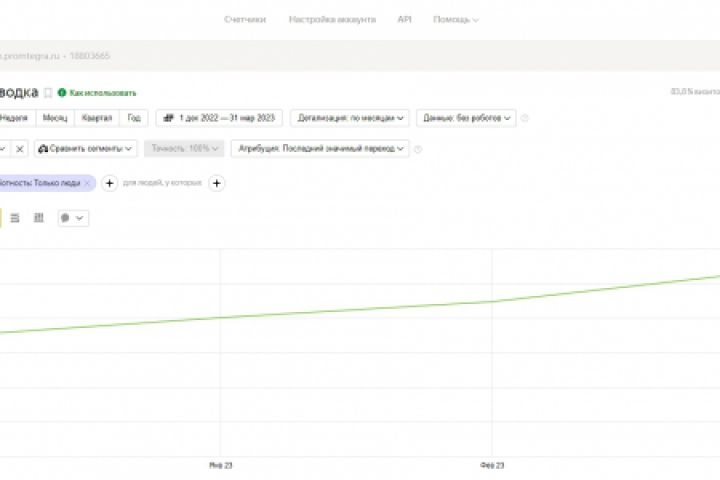Viewport: 720px width, 480px height.
Task: Open the chart type dropdown with pie icon
Action: click(73, 218)
